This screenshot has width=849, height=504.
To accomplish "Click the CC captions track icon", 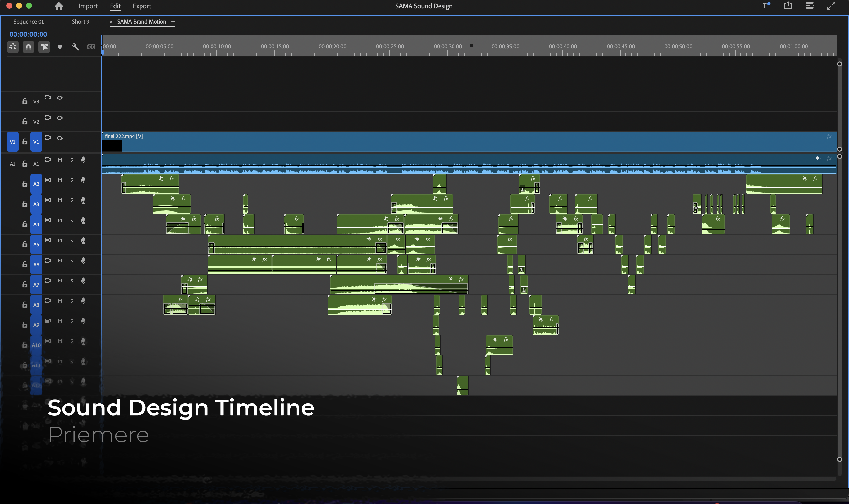I will (91, 47).
